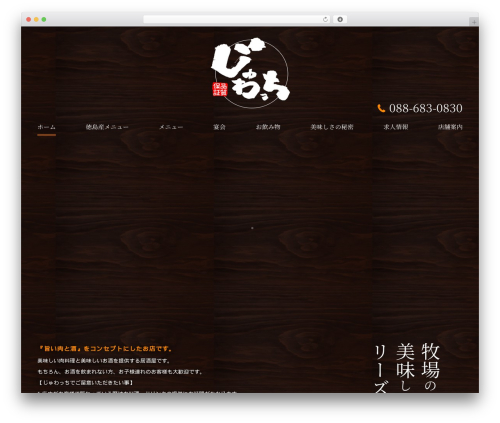Click the 【じゅわっちでご留意いただきたい事】 line
Image resolution: width=500 pixels, height=423 pixels.
pyautogui.click(x=86, y=383)
